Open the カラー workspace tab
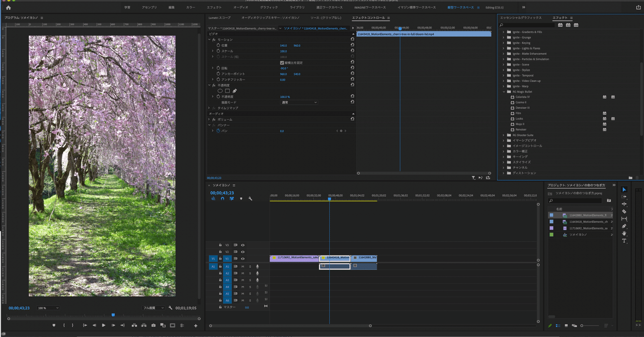The width and height of the screenshot is (644, 337). pyautogui.click(x=191, y=8)
